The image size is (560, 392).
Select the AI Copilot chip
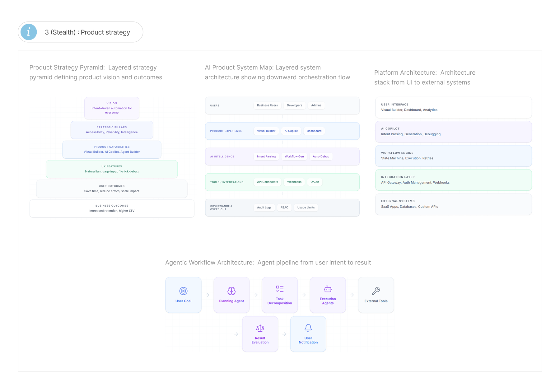tap(291, 131)
